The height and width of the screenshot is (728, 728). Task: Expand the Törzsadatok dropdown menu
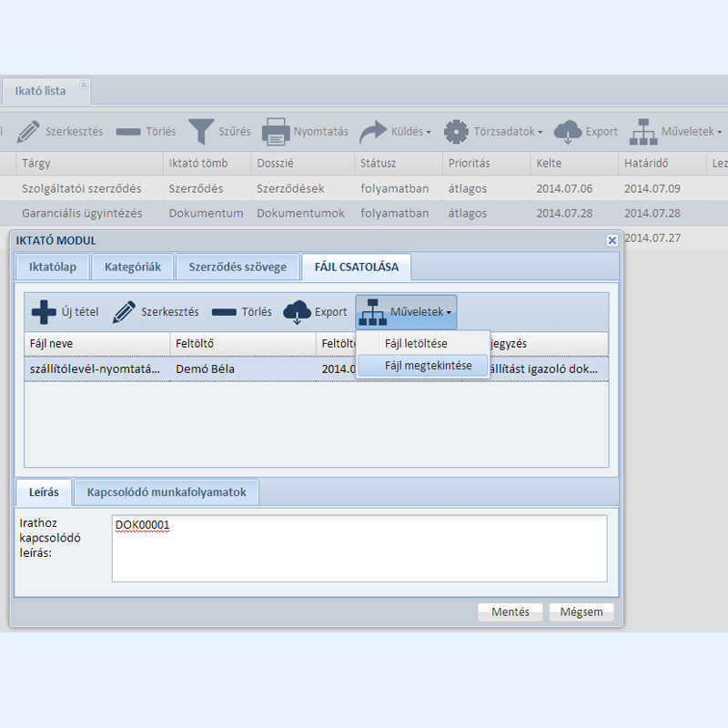[493, 131]
